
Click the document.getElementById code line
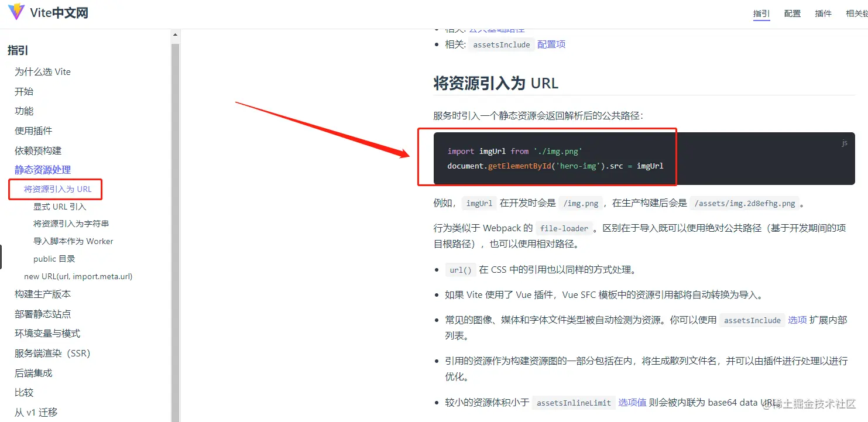[555, 166]
